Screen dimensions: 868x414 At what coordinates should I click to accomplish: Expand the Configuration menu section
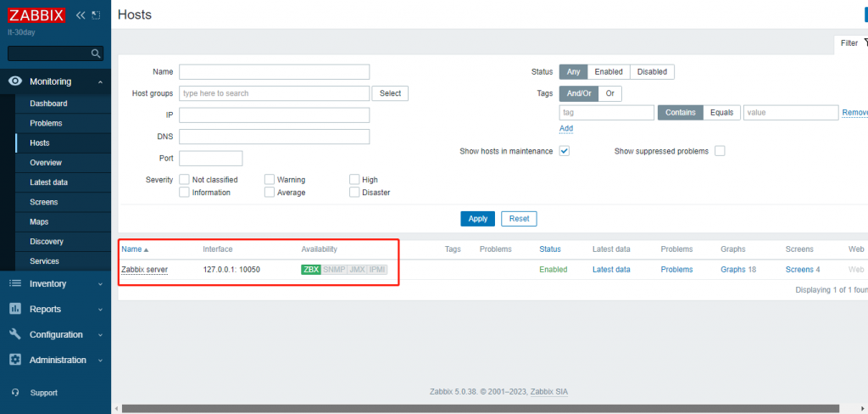[100, 335]
